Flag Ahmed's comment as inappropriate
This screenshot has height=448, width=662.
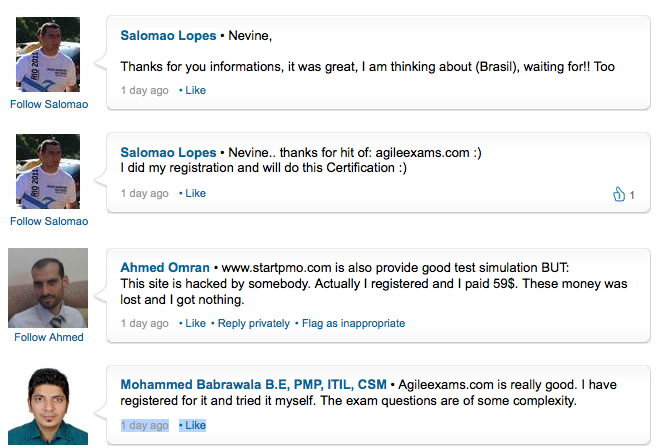[x=353, y=323]
